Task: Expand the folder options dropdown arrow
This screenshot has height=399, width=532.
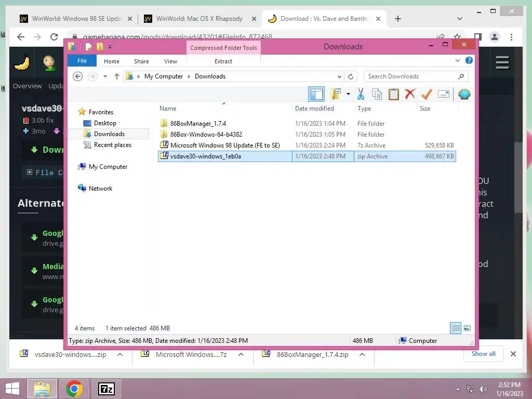Action: 348,94
